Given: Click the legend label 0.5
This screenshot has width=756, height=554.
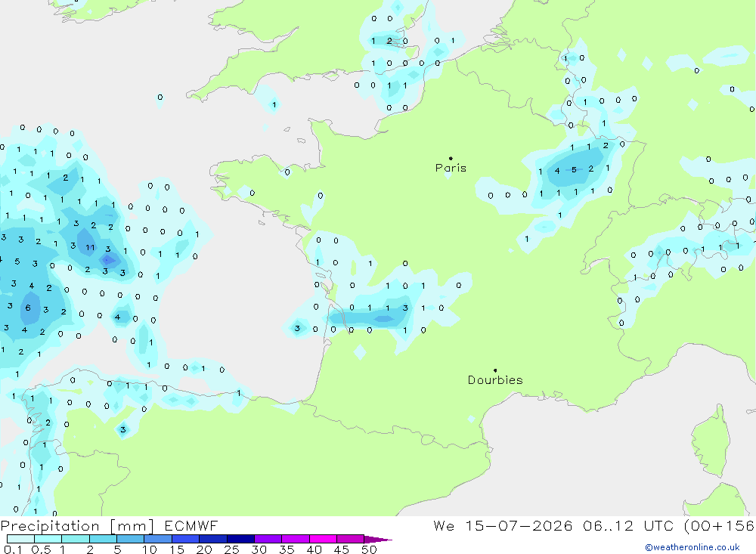Looking at the screenshot, I should [x=41, y=549].
